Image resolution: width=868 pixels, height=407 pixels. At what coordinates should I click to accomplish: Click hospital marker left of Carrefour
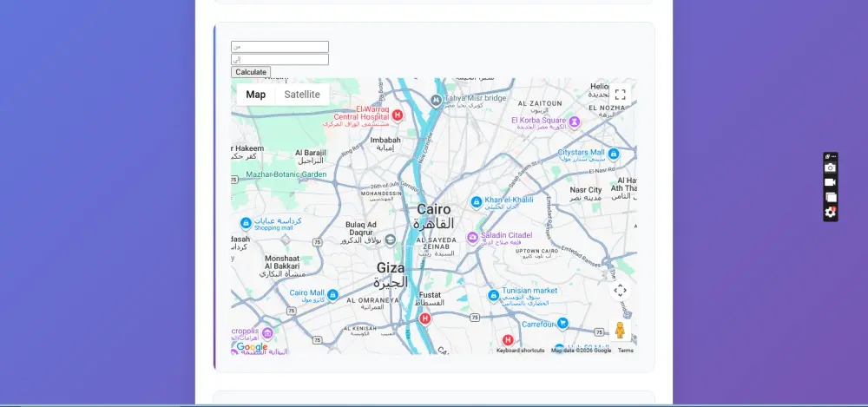[x=508, y=340]
